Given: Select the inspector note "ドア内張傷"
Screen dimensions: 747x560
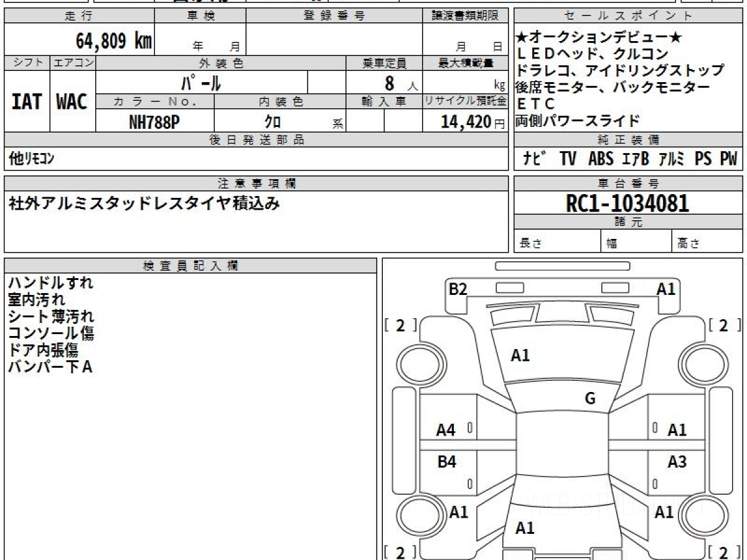Looking at the screenshot, I should pos(43,350).
